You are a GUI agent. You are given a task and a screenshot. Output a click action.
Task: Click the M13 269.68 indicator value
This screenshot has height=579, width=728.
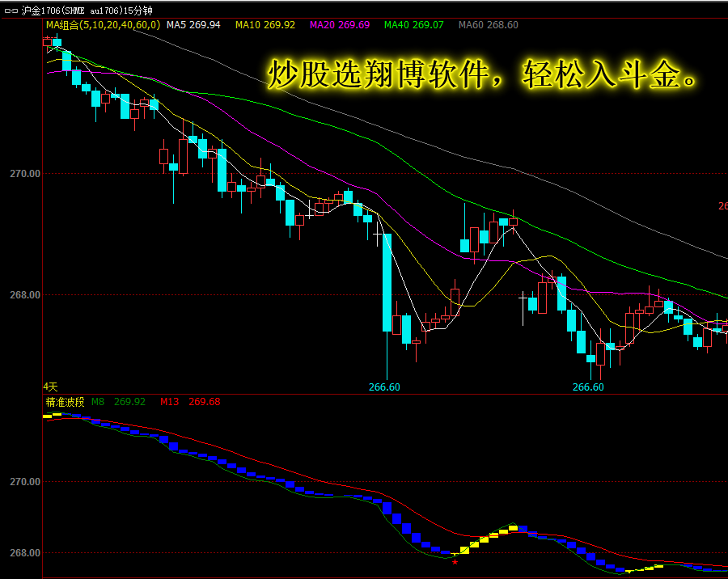[x=190, y=402]
